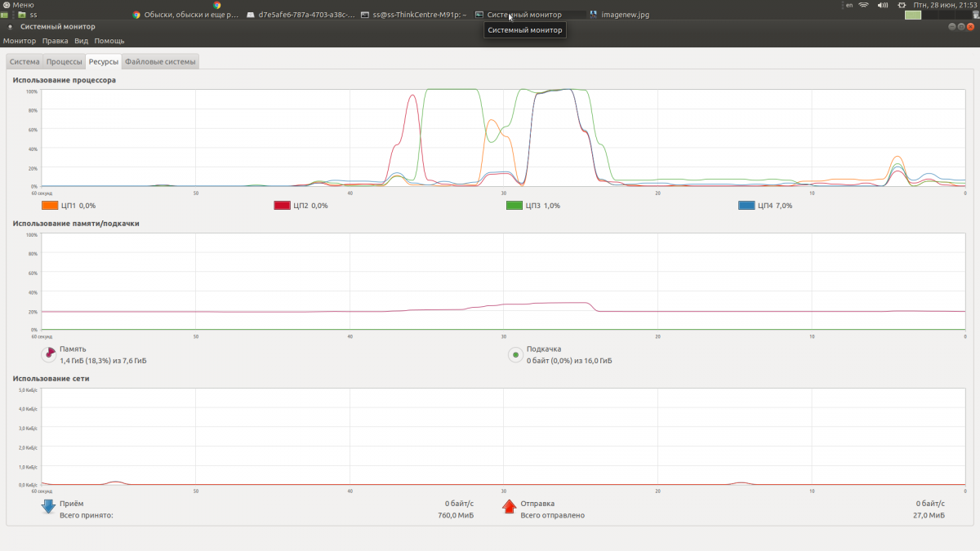Open the Процессы tab

(x=64, y=61)
